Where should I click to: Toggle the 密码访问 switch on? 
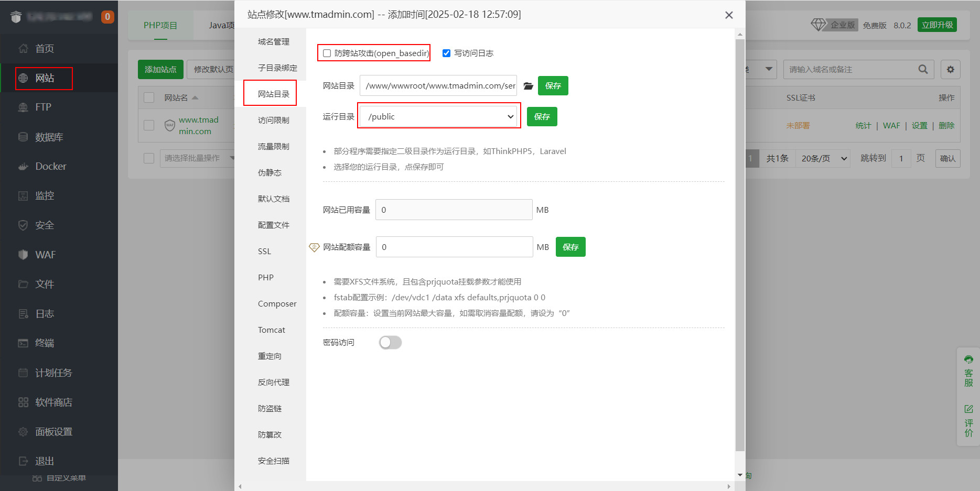coord(390,343)
